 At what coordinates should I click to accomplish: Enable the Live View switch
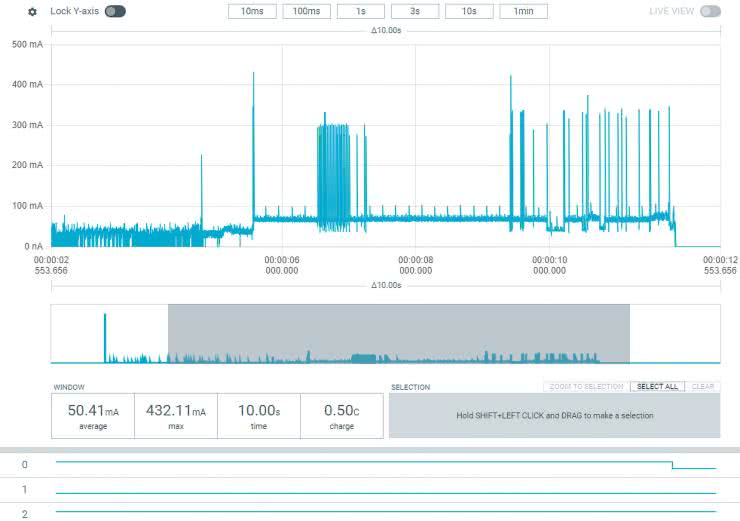(710, 12)
